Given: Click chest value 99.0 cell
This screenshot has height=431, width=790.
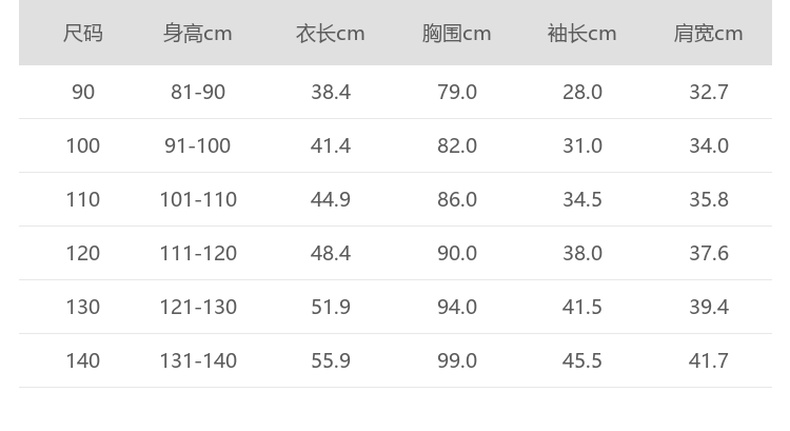Looking at the screenshot, I should (457, 361).
